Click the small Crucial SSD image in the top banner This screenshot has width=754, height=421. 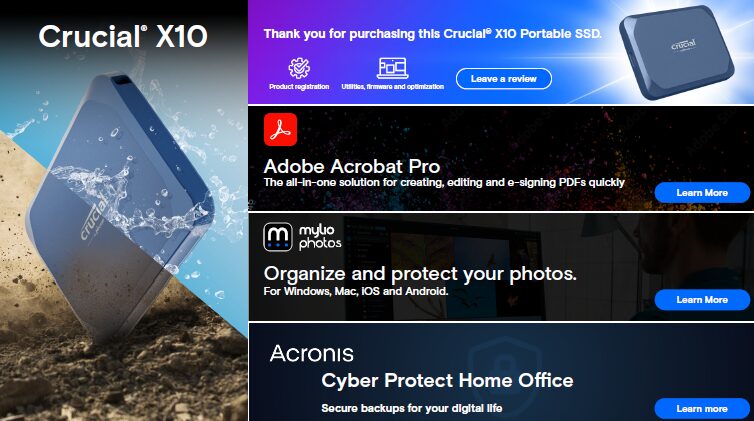coord(684,55)
